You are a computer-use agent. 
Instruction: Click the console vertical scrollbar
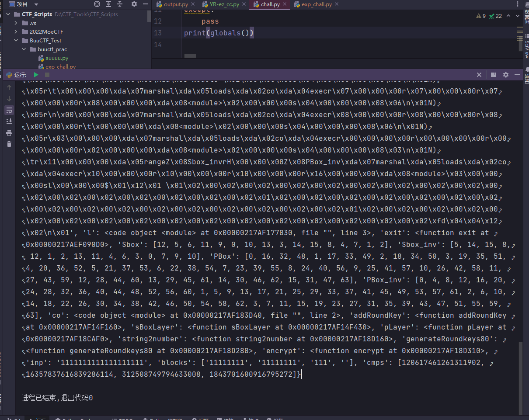point(520,376)
